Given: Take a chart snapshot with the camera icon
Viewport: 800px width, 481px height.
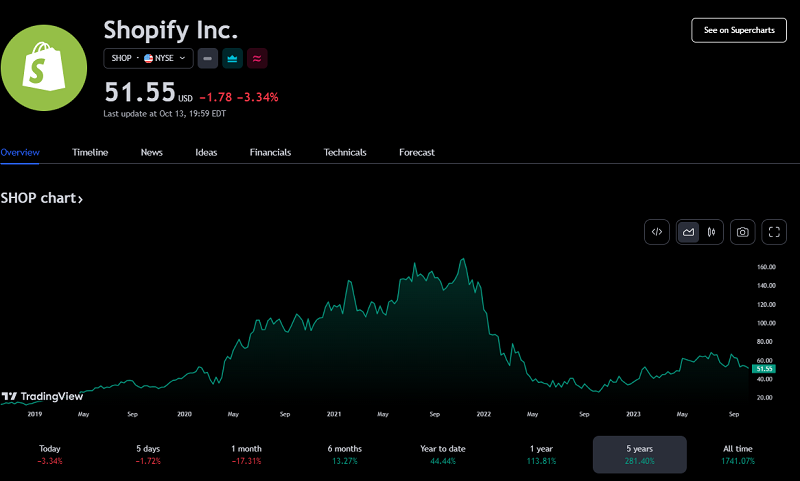Looking at the screenshot, I should pos(743,232).
